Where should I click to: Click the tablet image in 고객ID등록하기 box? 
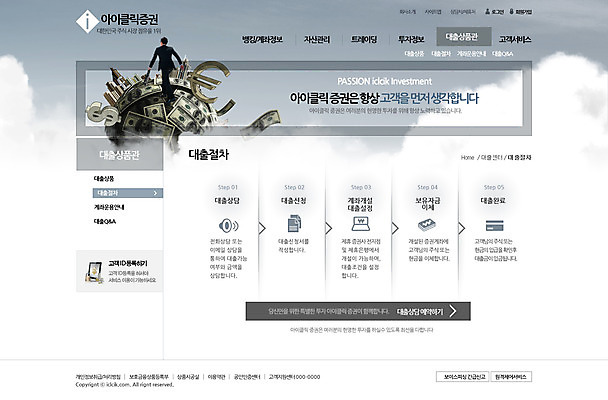click(93, 272)
